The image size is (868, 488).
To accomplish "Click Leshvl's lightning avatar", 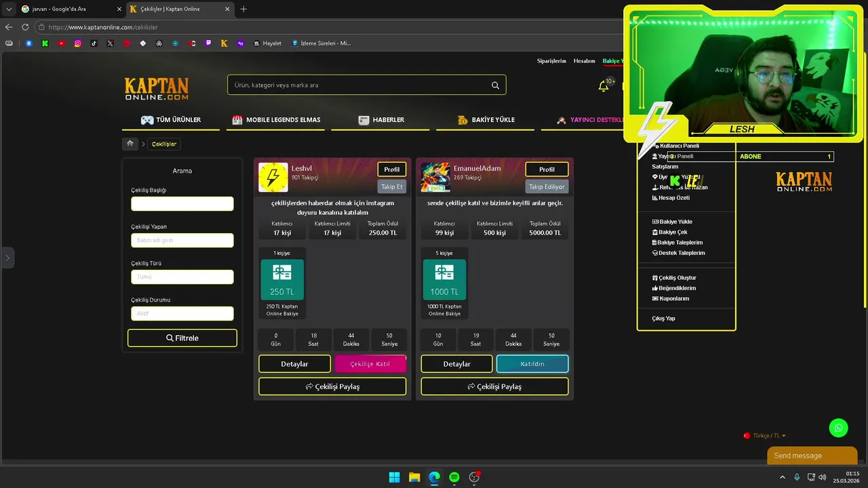I will 273,178.
